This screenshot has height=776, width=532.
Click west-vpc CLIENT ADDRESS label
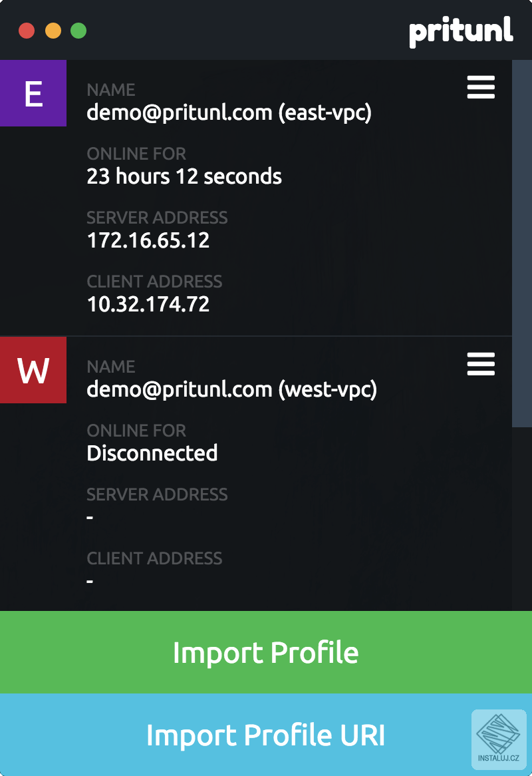click(x=154, y=558)
